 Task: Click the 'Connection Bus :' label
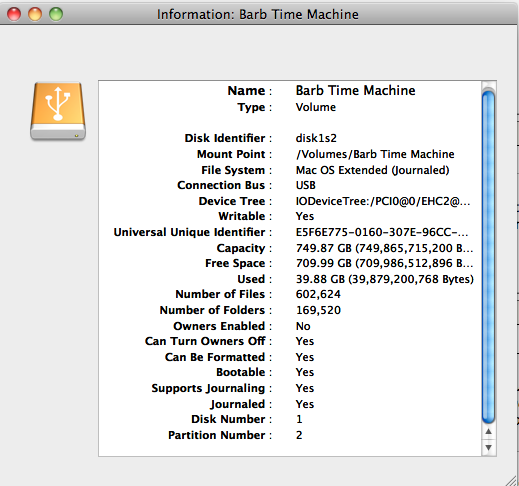[x=225, y=185]
